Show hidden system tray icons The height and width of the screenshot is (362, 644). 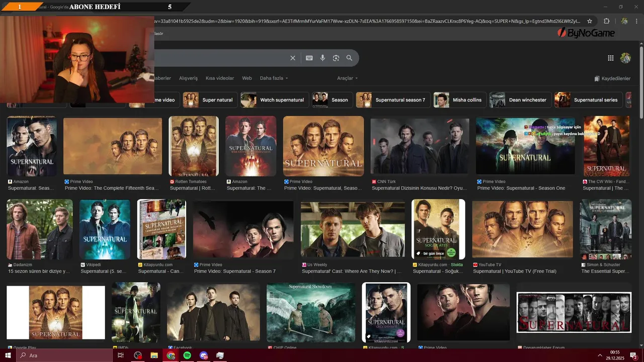point(600,355)
